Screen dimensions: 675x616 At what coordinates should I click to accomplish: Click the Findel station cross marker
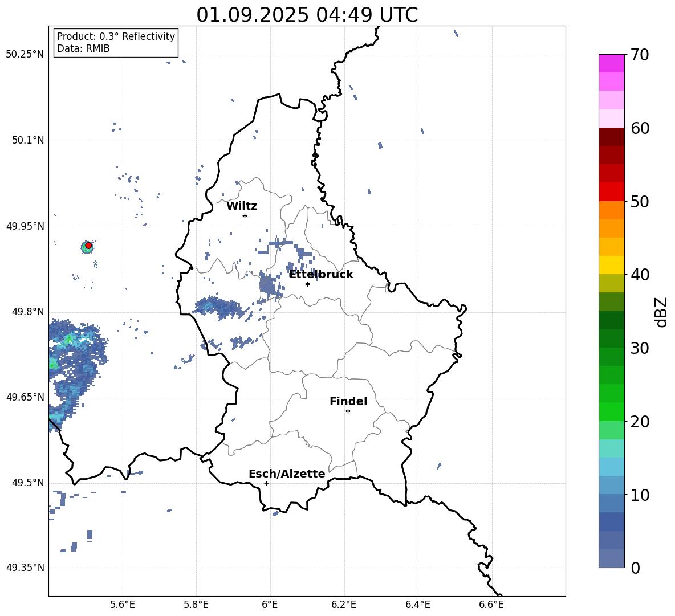coord(348,411)
